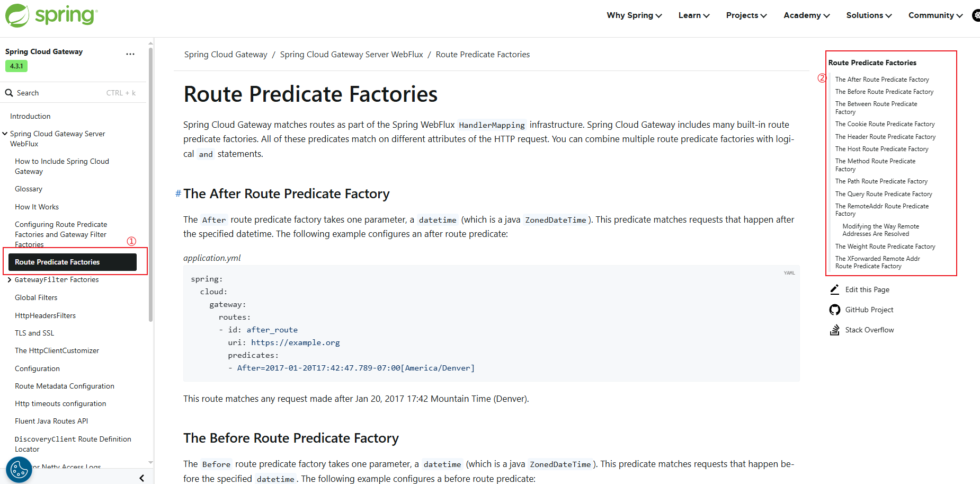
Task: Toggle the theme switch icon in header
Action: 976,15
